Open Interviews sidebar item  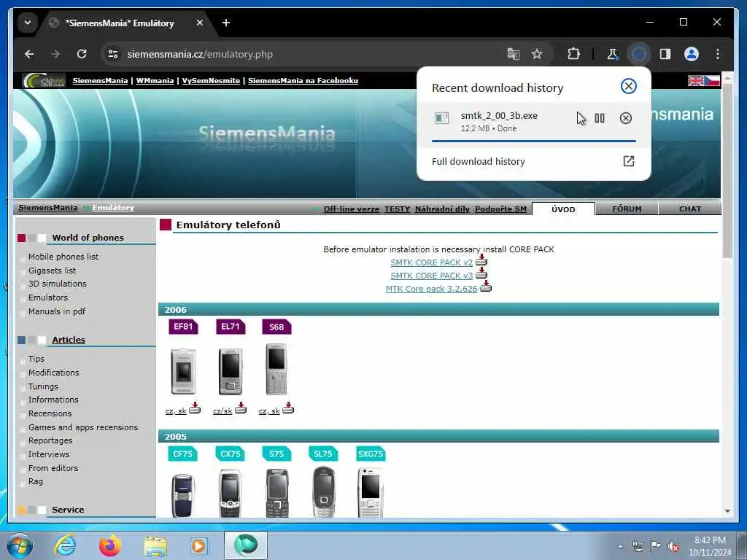point(49,455)
